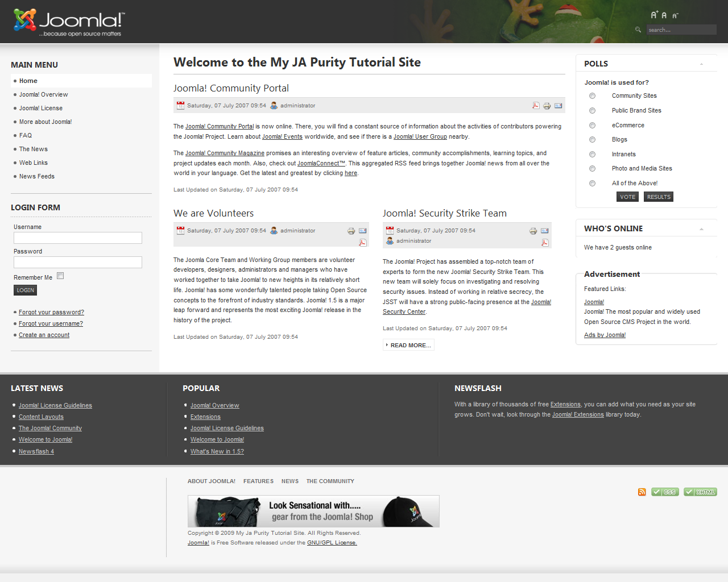Click the header search box
The width and height of the screenshot is (728, 582).
coord(681,30)
